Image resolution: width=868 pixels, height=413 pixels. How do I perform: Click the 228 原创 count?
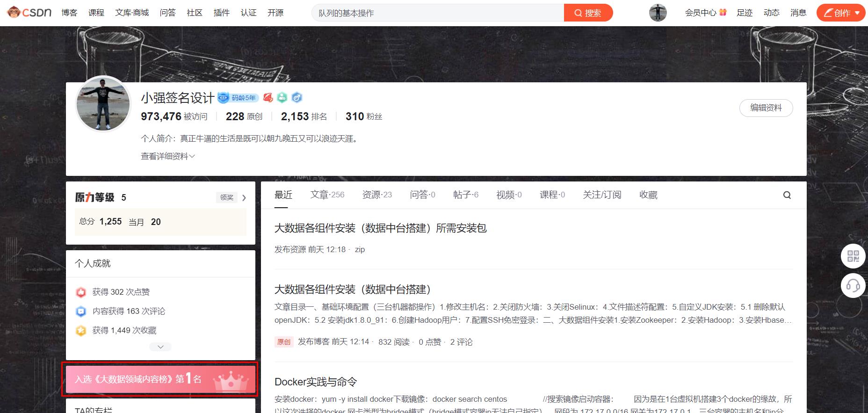point(244,116)
